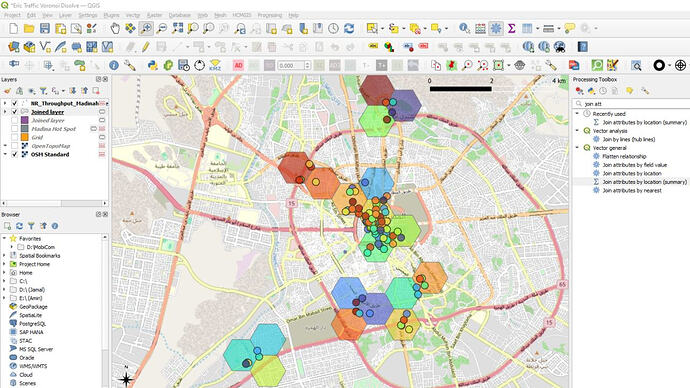690x388 pixels.
Task: Click the Map Tips speech bubble icon
Action: click(x=569, y=29)
